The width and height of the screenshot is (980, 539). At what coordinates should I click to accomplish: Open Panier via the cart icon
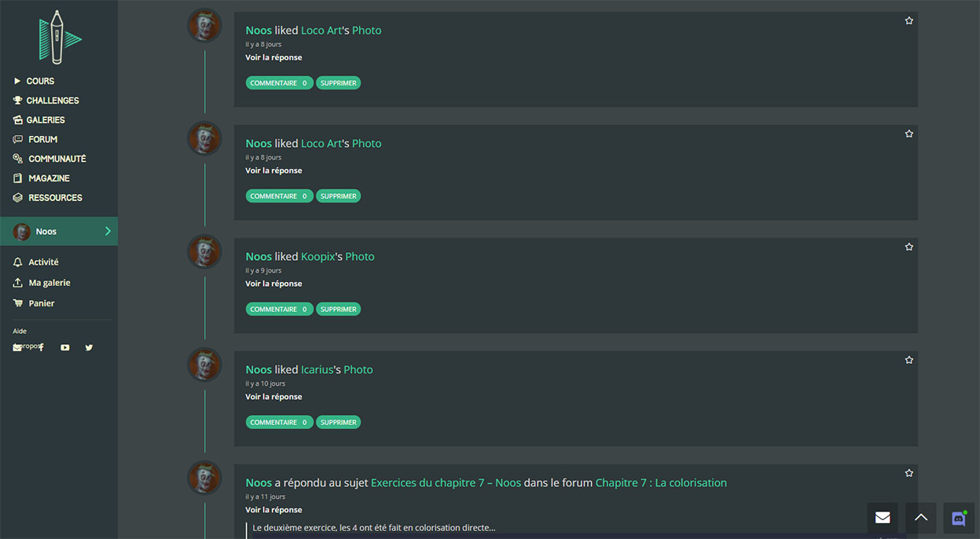(x=18, y=303)
